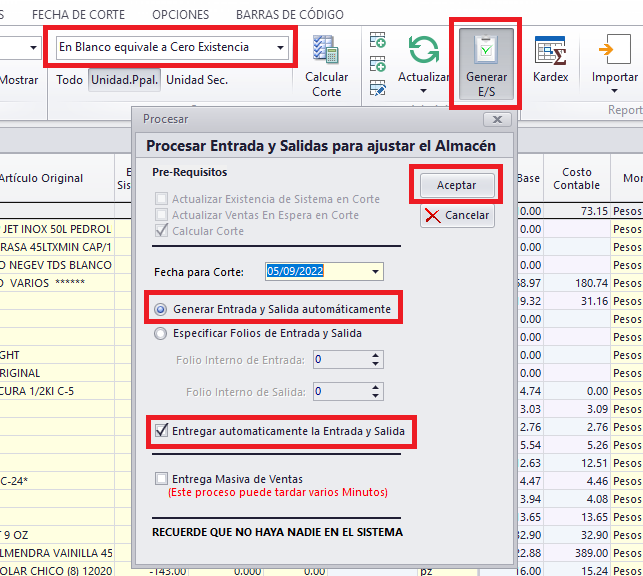Toggle the Calcular Corte checkbox
The width and height of the screenshot is (643, 576).
point(161,230)
